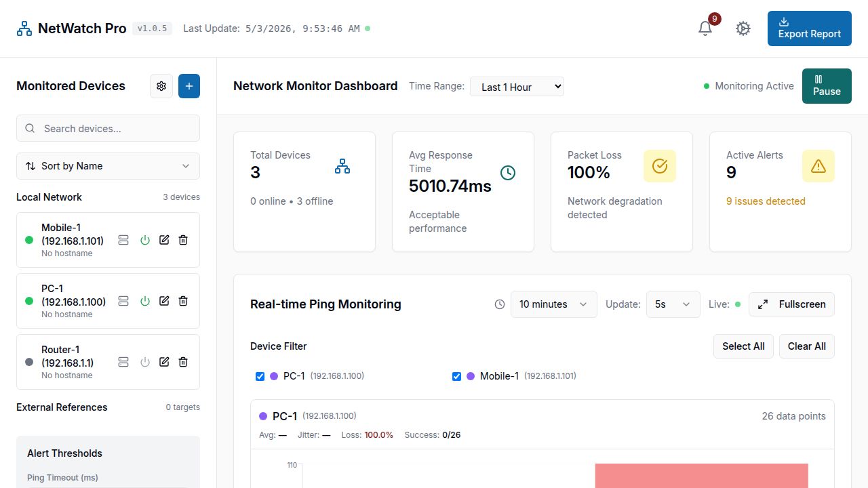Uncheck the PC-1 device filter checkbox
This screenshot has height=488, width=868.
260,376
